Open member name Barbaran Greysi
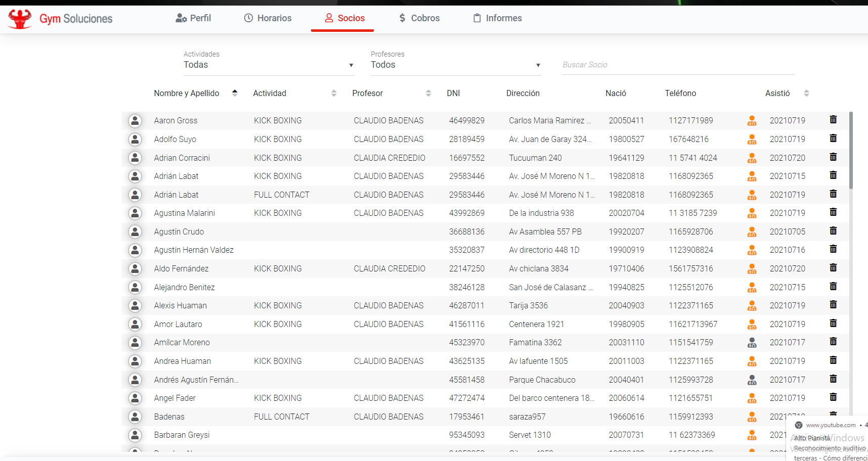Image resolution: width=868 pixels, height=461 pixels. pyautogui.click(x=182, y=435)
